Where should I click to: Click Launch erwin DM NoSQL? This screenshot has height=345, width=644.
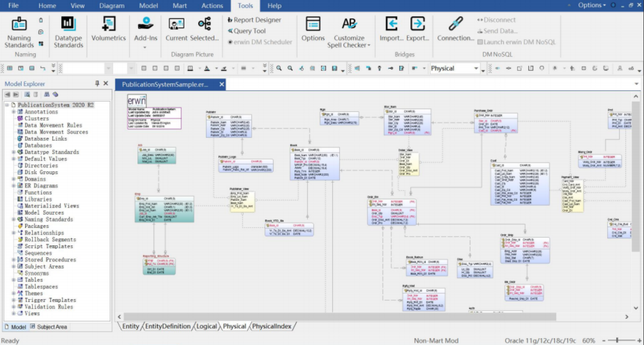[517, 42]
